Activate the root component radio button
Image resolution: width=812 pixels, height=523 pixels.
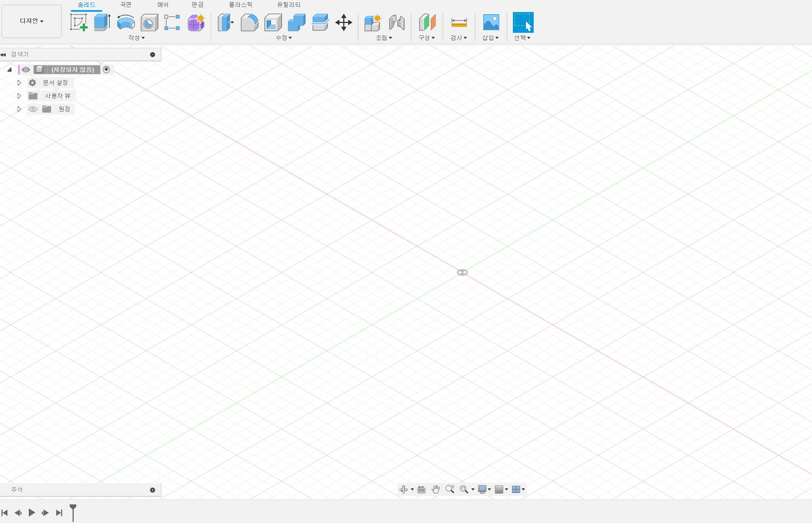click(x=107, y=70)
